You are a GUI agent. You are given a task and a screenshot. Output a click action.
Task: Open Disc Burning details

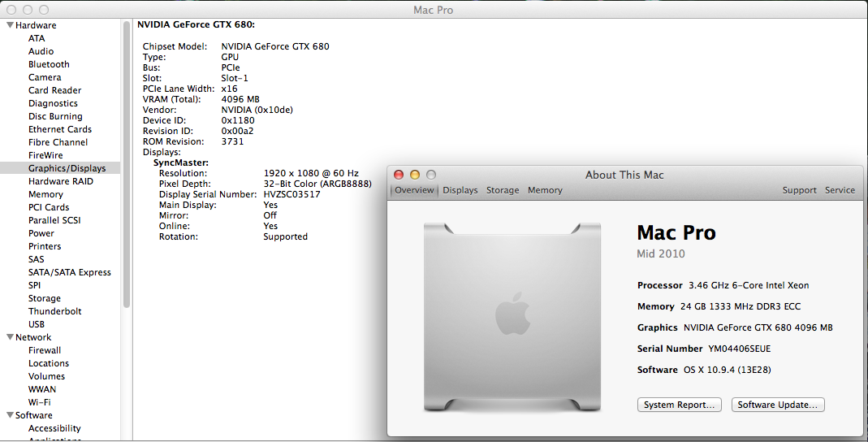[x=55, y=116]
